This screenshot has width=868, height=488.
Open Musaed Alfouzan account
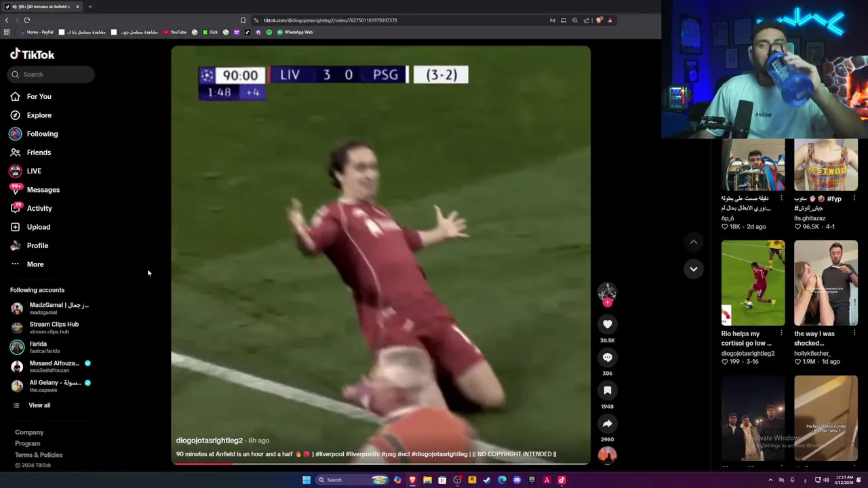(x=50, y=367)
